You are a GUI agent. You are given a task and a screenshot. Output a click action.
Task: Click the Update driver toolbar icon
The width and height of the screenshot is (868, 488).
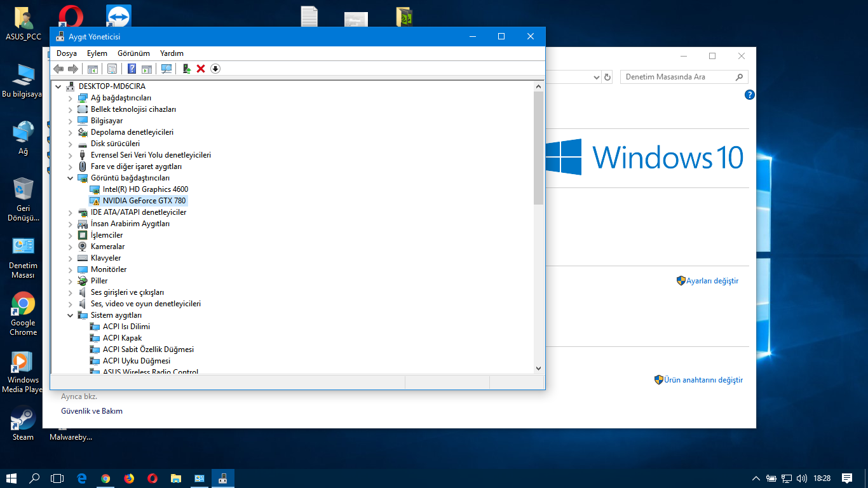187,69
